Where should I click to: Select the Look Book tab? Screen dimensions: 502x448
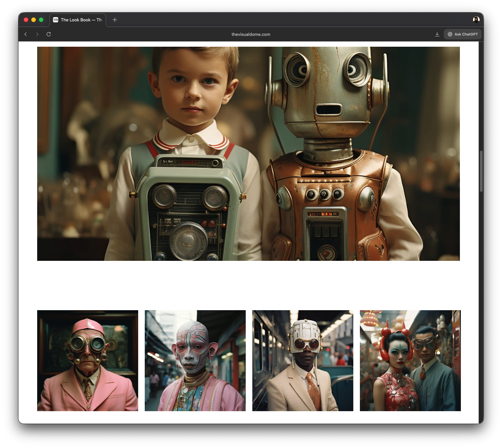tap(78, 20)
